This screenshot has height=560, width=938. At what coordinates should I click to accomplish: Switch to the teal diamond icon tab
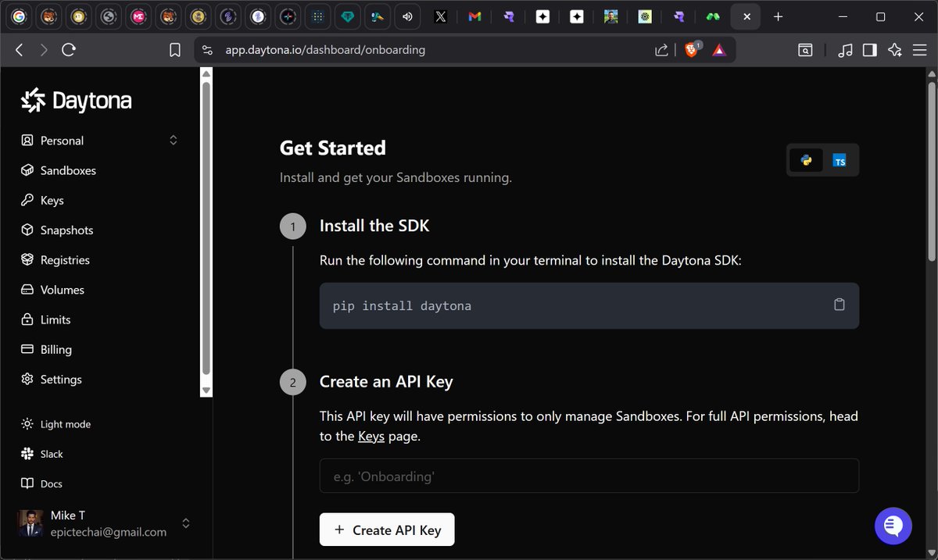coord(347,16)
